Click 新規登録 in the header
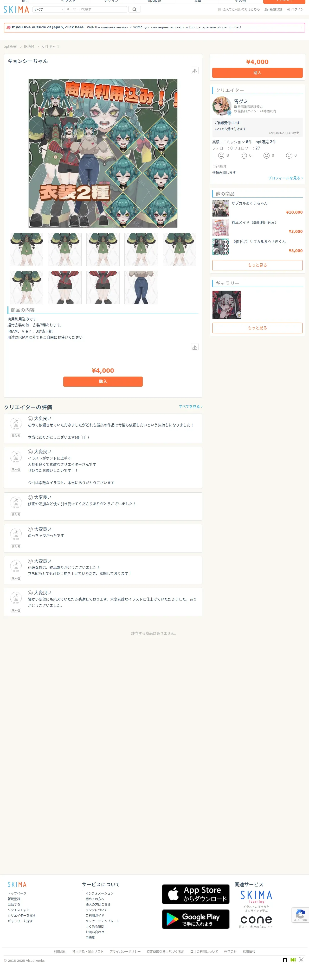Viewport: 309px width, 980px height. pos(273,10)
